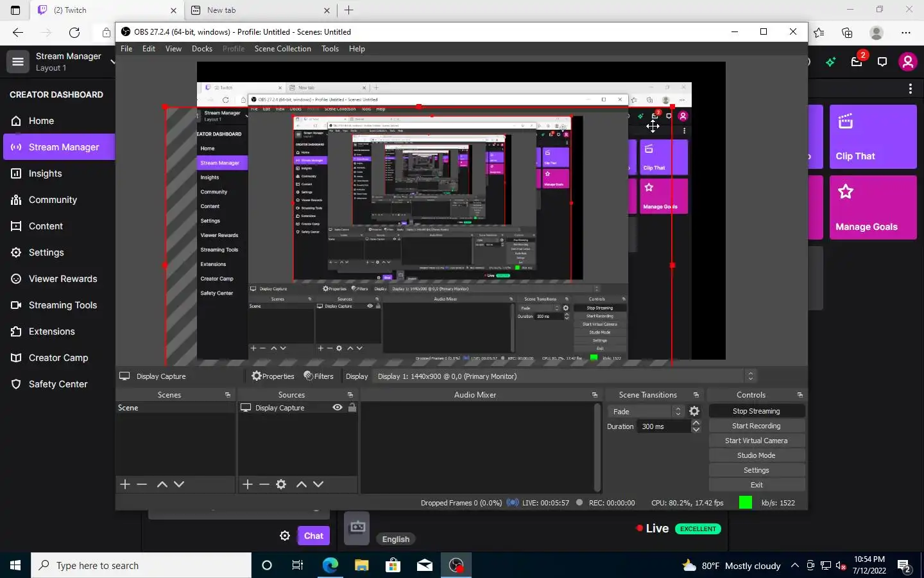Open the OBS Edit menu

coord(149,49)
